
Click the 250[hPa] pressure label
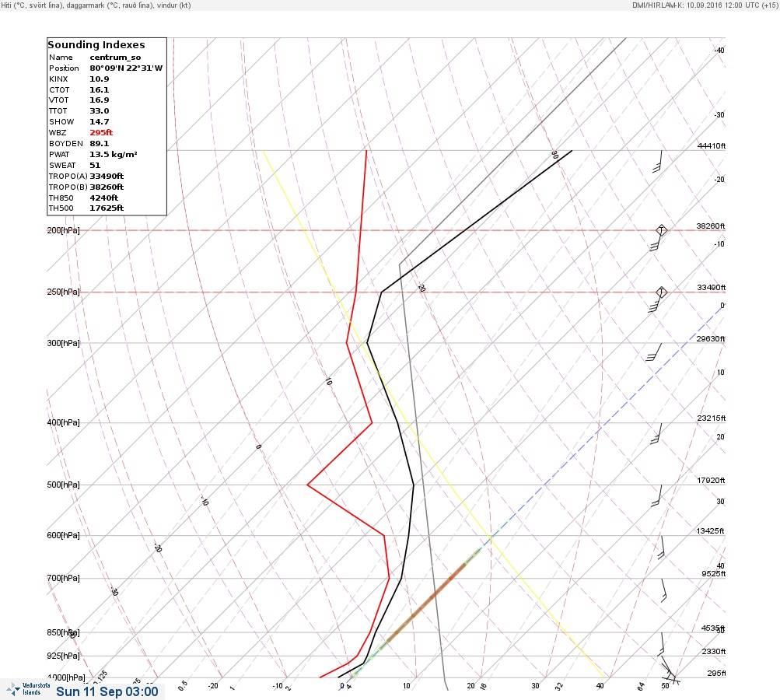tap(63, 292)
